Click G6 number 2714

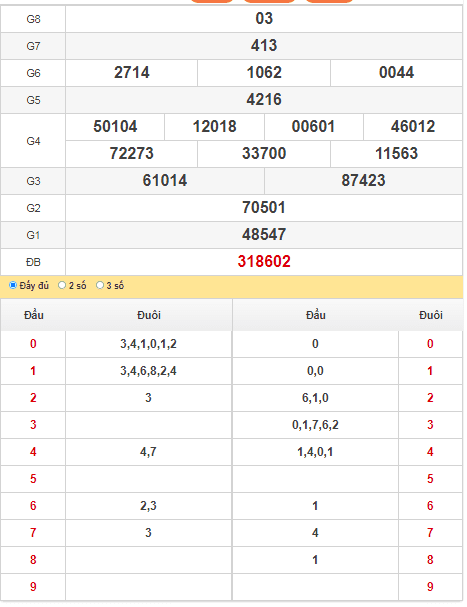(132, 73)
